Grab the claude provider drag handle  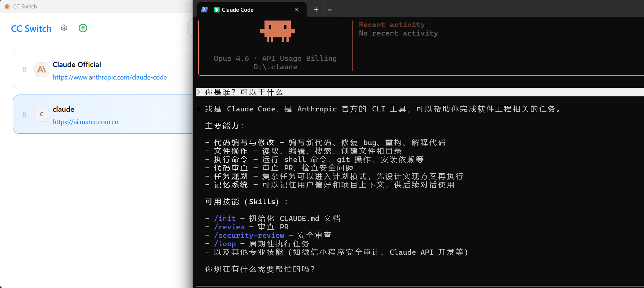[24, 114]
